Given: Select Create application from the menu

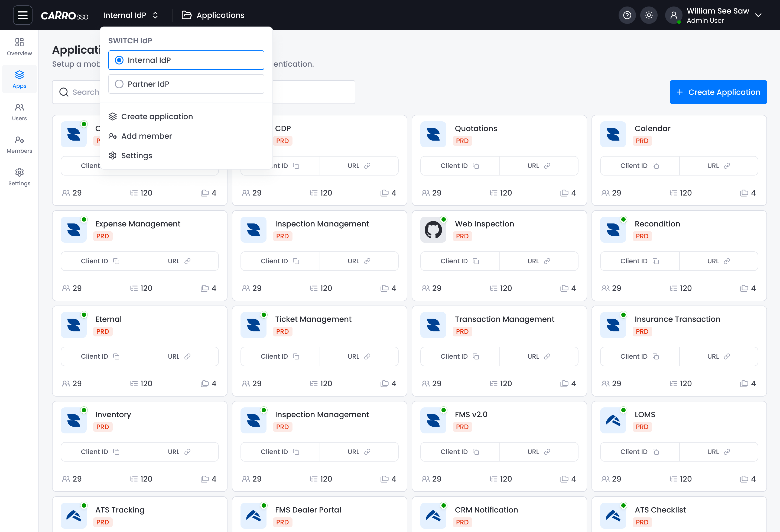Looking at the screenshot, I should point(157,116).
